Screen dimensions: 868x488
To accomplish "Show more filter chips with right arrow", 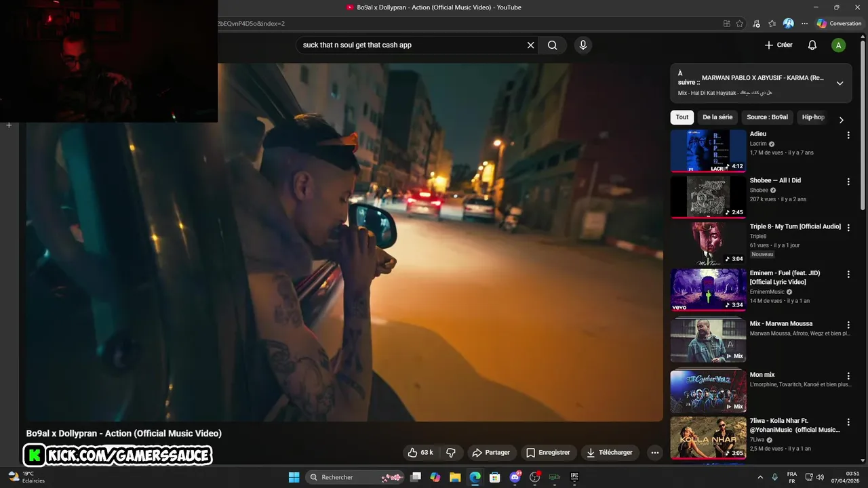I will coord(842,120).
